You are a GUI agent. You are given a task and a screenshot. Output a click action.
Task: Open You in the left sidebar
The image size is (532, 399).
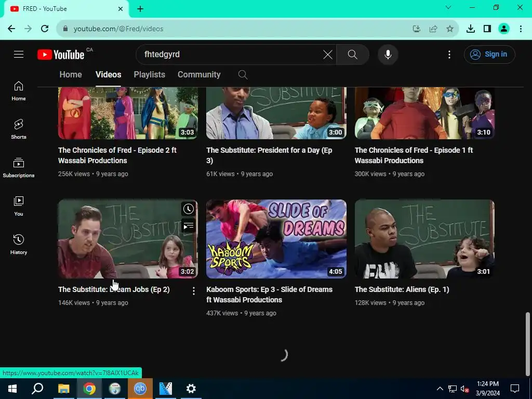point(19,206)
